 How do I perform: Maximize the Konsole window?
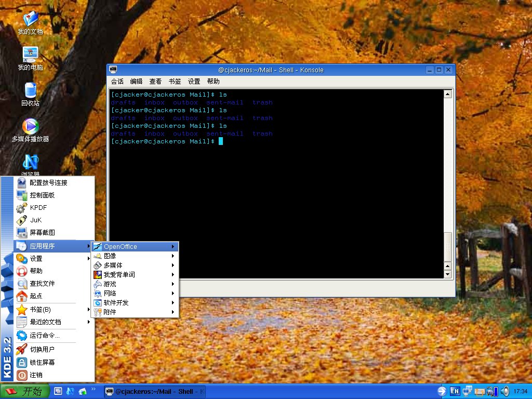point(439,70)
